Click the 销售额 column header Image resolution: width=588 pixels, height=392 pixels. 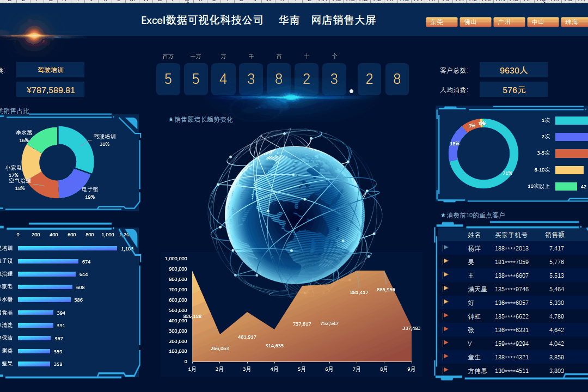(554, 235)
